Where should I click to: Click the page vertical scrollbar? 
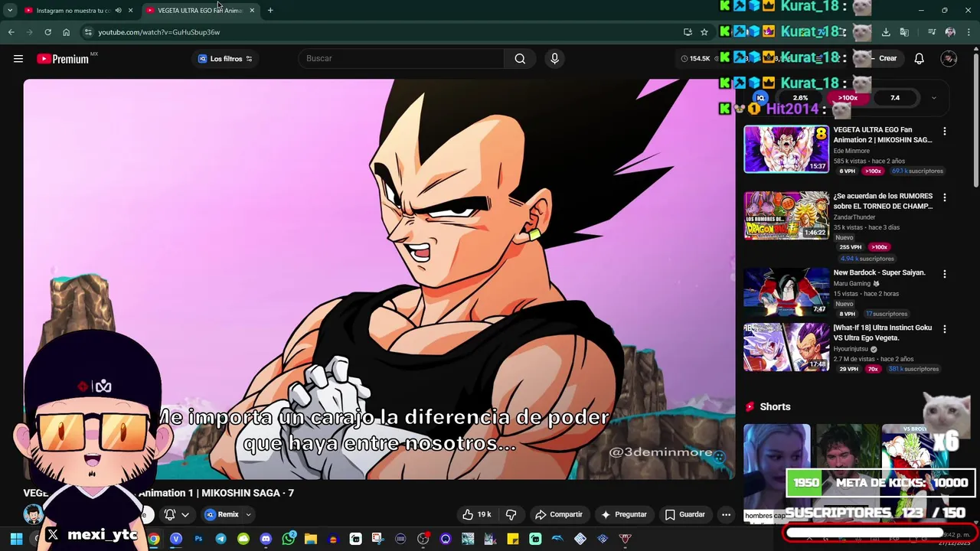point(975,119)
